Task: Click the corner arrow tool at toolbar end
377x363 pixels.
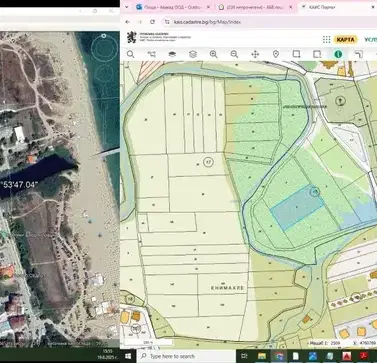Action: click(x=359, y=54)
